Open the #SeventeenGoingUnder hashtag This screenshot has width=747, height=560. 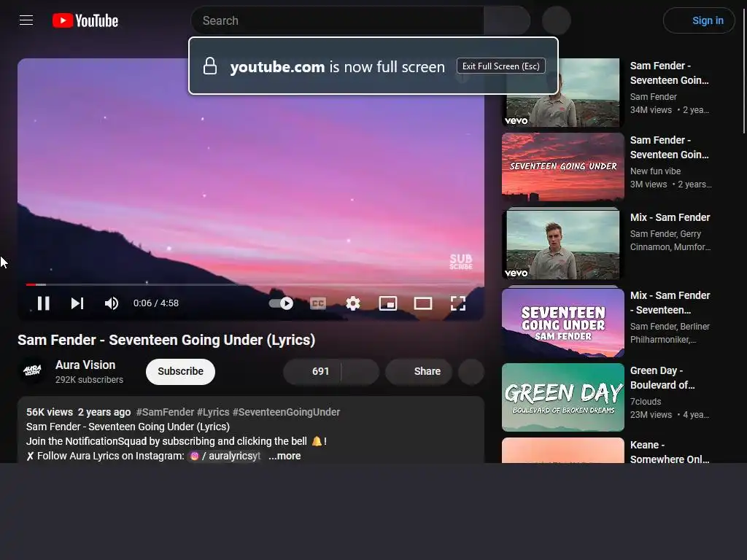pos(286,412)
